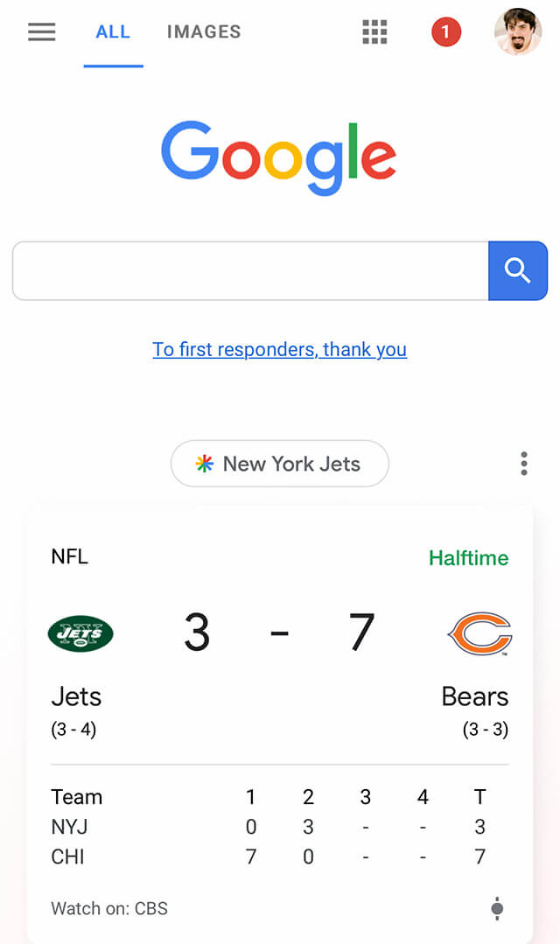The height and width of the screenshot is (944, 560).
Task: Click the NFL label on the score card
Action: (69, 557)
